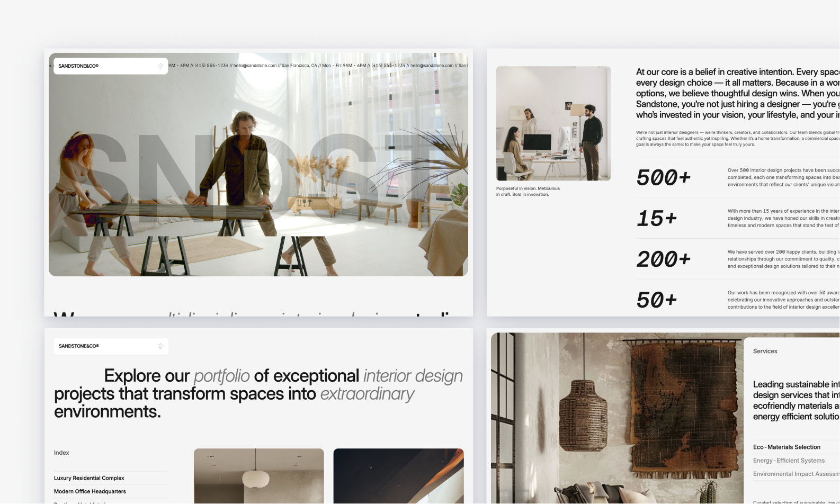Viewport: 840px width, 504px height.
Task: Click the 15+ years statistic
Action: tap(656, 219)
